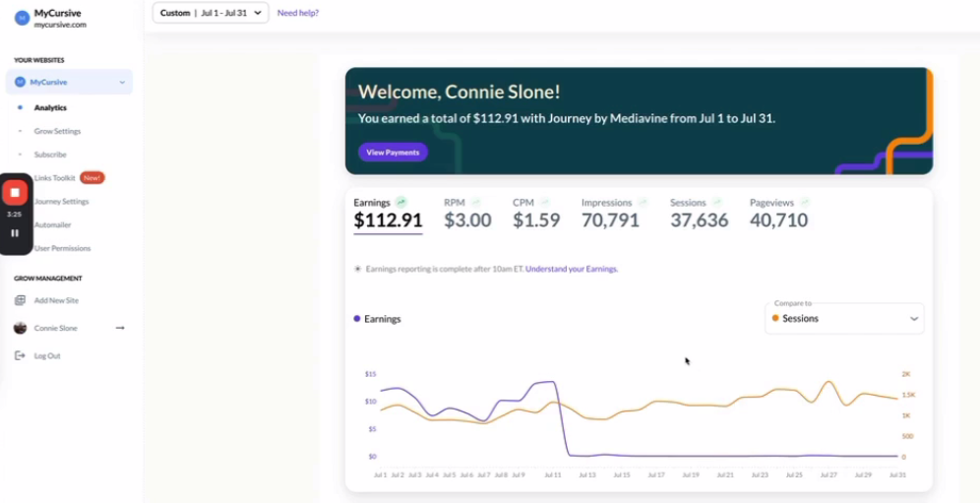980x503 pixels.
Task: Open the Need help? link
Action: (298, 13)
